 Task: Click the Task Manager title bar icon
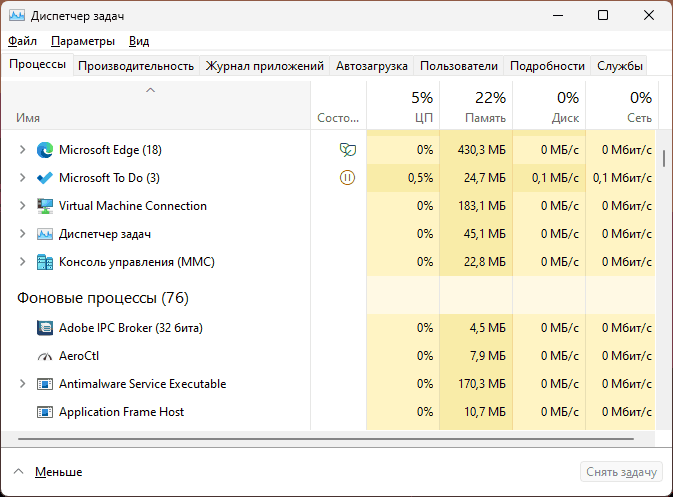coord(17,16)
